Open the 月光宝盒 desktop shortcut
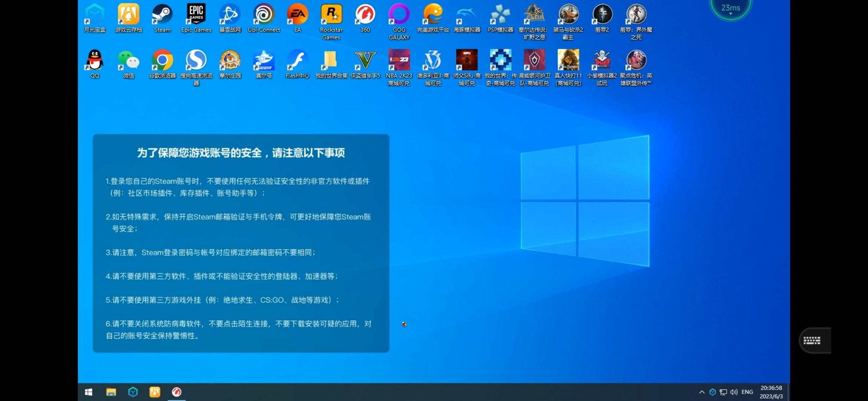The image size is (868, 401). coord(95,18)
